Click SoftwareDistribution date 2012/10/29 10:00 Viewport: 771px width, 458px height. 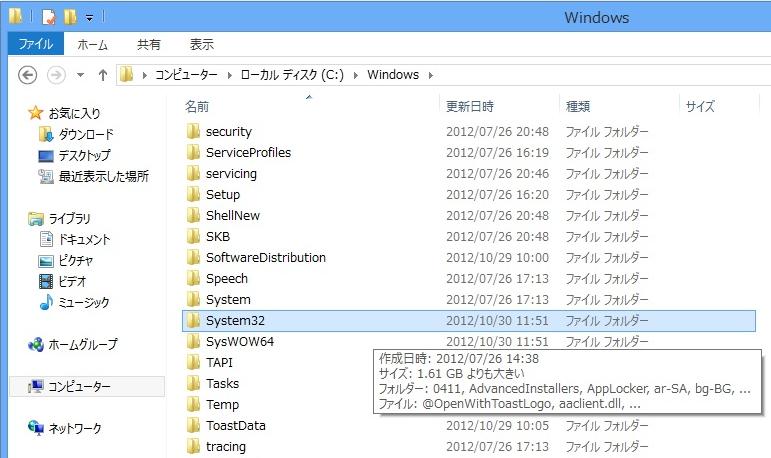[x=497, y=258]
